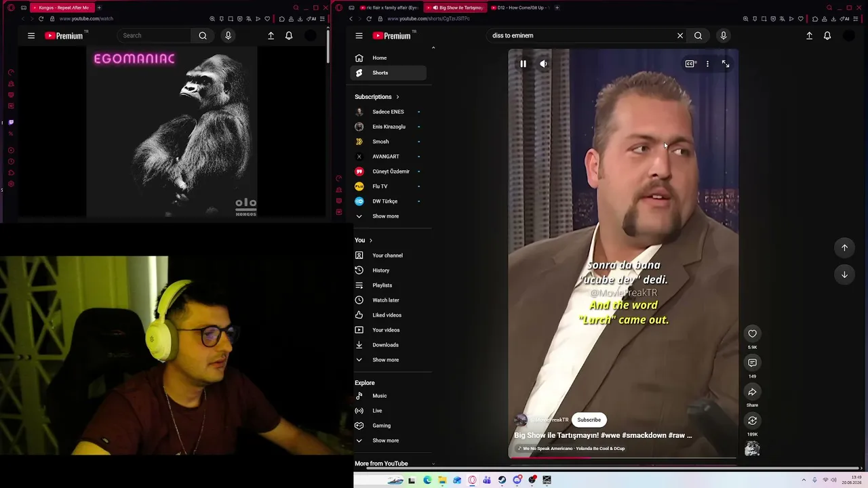The height and width of the screenshot is (488, 868).
Task: Open Your channel in the sidebar
Action: coord(389,256)
